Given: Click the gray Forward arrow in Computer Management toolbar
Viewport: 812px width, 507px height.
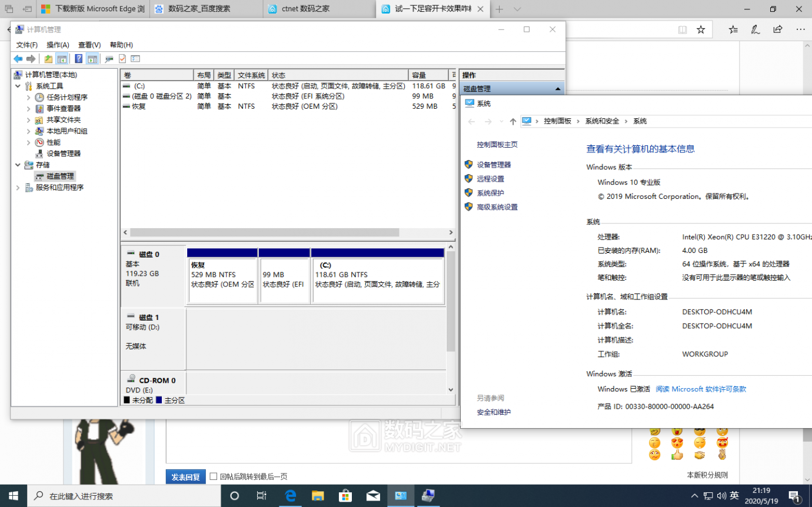Looking at the screenshot, I should click(31, 59).
